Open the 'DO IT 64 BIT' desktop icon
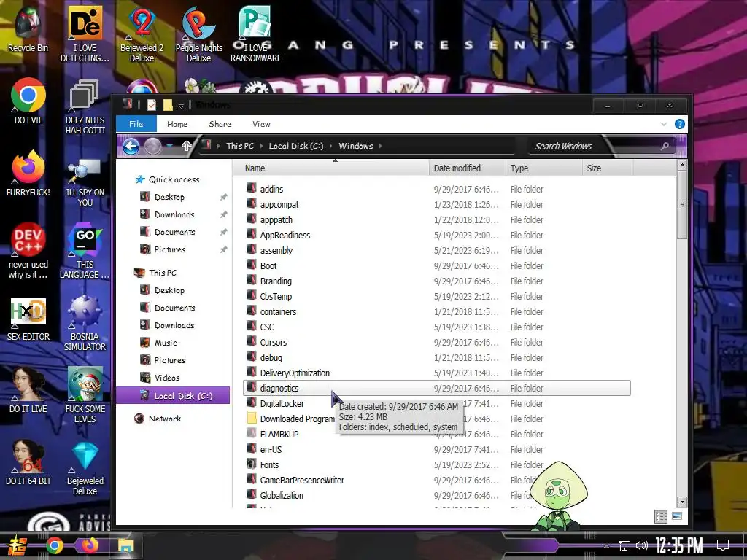The height and width of the screenshot is (560, 747). [28, 462]
